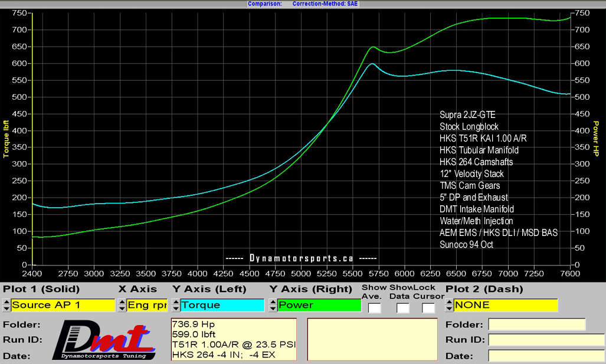Click the Y Axis (Right) heading

[x=311, y=289]
